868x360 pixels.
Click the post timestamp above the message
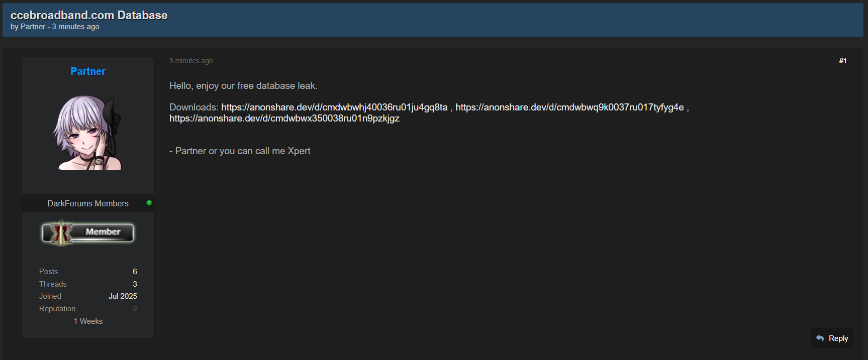pos(191,61)
